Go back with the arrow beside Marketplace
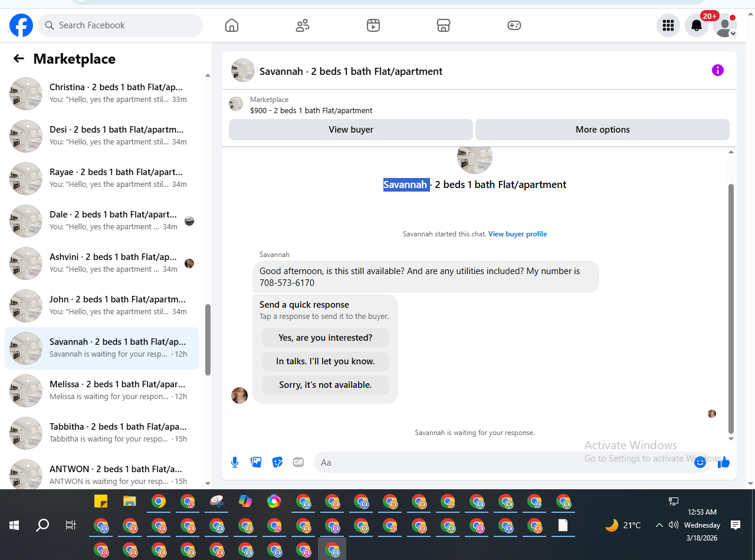 [19, 58]
